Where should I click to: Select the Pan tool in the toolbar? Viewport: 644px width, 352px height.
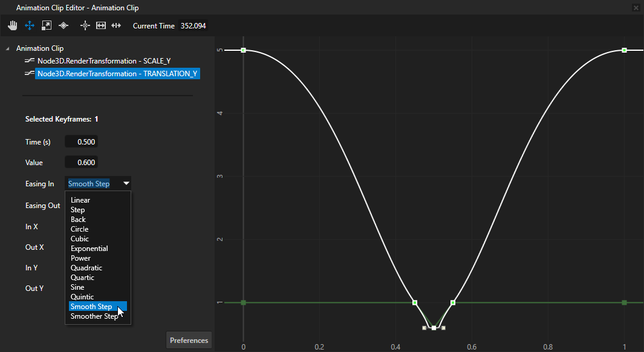pyautogui.click(x=12, y=25)
